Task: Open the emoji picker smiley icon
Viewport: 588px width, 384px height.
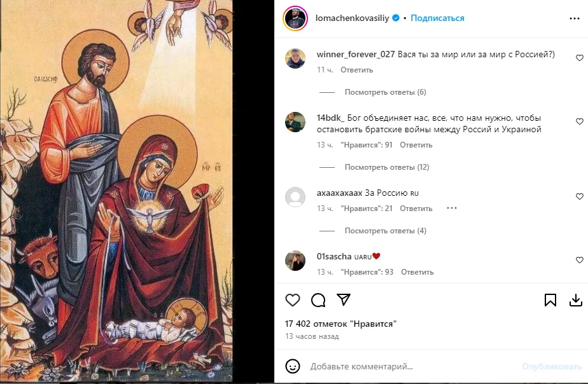Action: pyautogui.click(x=293, y=366)
